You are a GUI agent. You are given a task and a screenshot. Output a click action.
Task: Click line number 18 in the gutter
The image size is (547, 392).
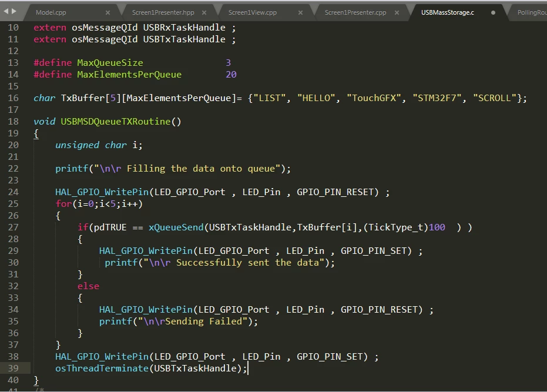pyautogui.click(x=14, y=122)
